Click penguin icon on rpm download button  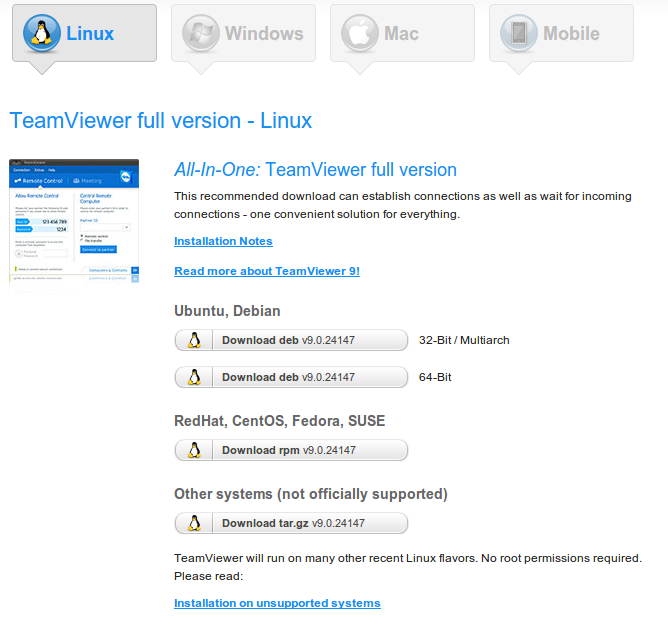194,450
